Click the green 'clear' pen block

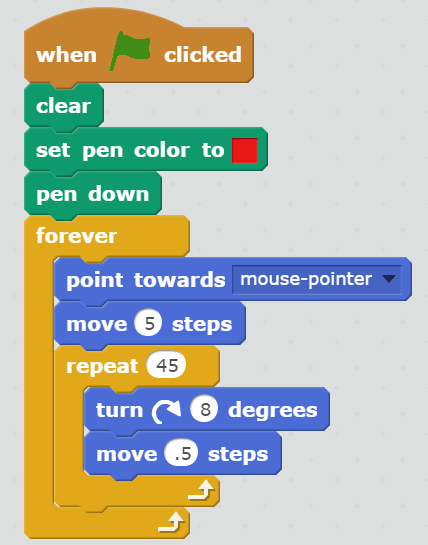tap(64, 106)
